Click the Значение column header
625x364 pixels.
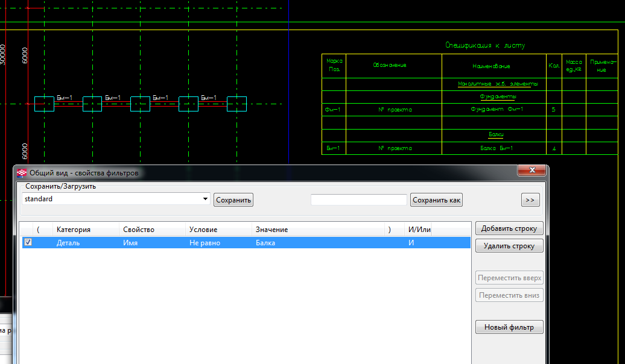tap(271, 230)
